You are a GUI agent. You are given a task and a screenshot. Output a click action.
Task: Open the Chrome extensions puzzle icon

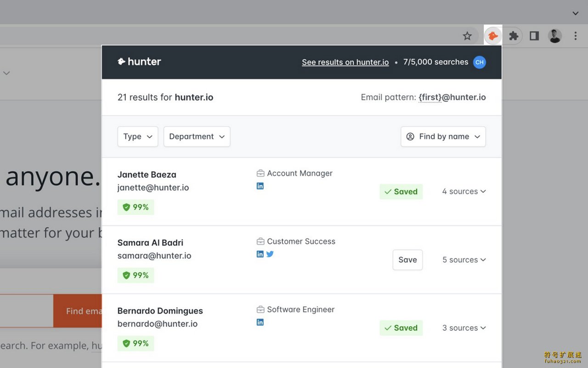coord(514,36)
